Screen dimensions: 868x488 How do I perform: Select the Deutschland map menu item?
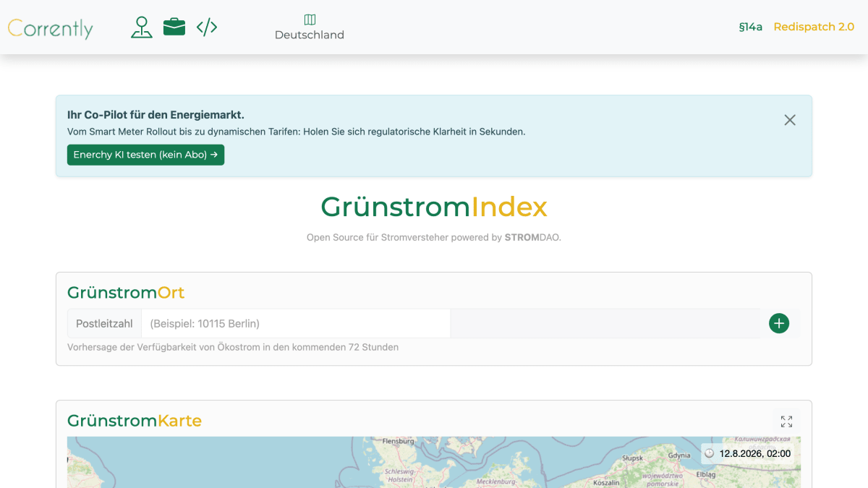310,27
